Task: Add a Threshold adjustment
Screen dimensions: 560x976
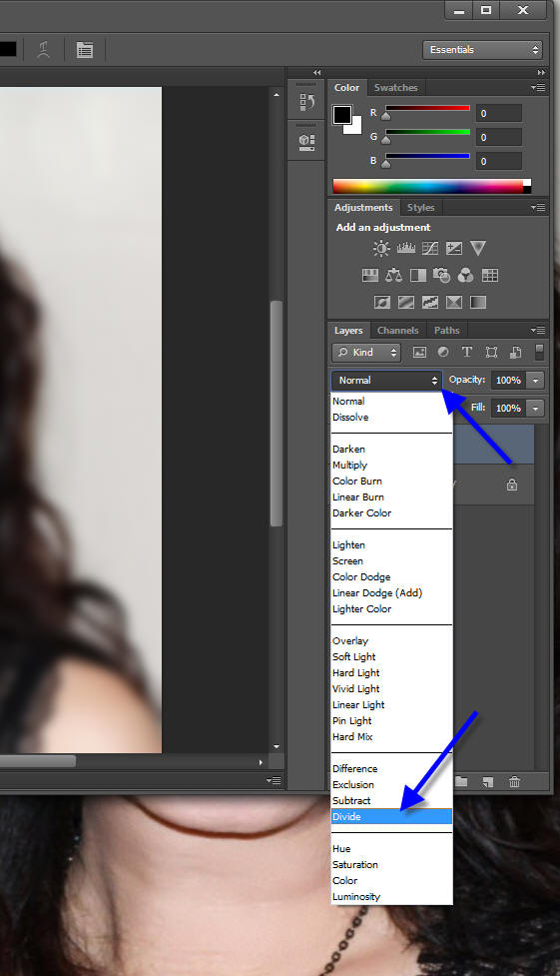Action: point(430,302)
